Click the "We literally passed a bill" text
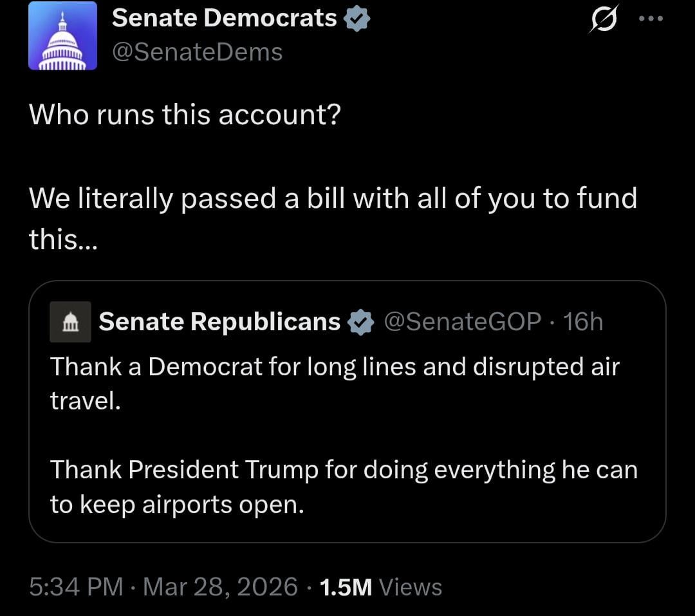 click(332, 198)
